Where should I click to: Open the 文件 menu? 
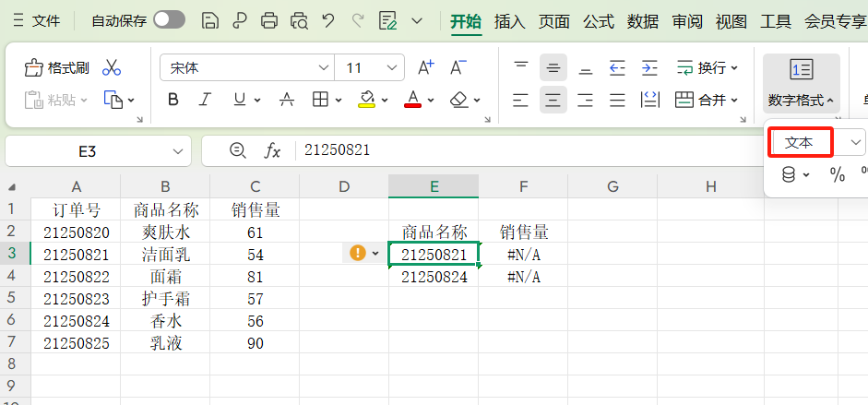pos(37,21)
